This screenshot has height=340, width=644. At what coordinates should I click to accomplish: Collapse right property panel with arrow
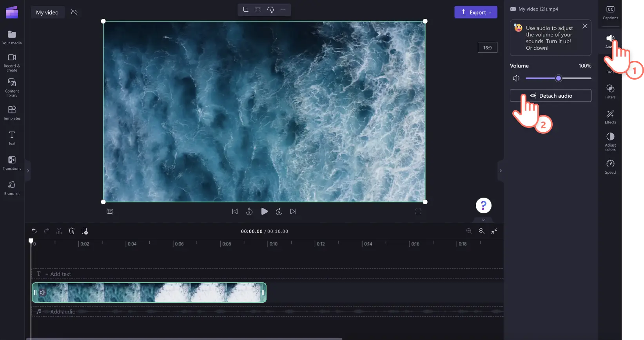(x=501, y=171)
